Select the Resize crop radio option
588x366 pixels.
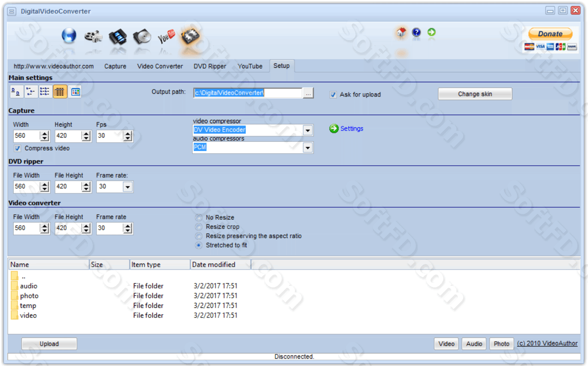(198, 227)
